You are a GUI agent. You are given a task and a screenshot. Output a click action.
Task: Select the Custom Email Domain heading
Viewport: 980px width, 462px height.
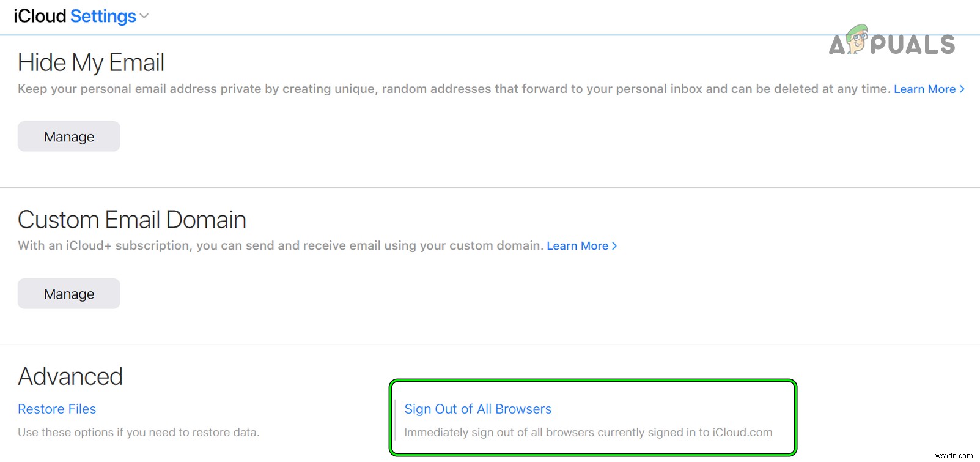tap(132, 220)
